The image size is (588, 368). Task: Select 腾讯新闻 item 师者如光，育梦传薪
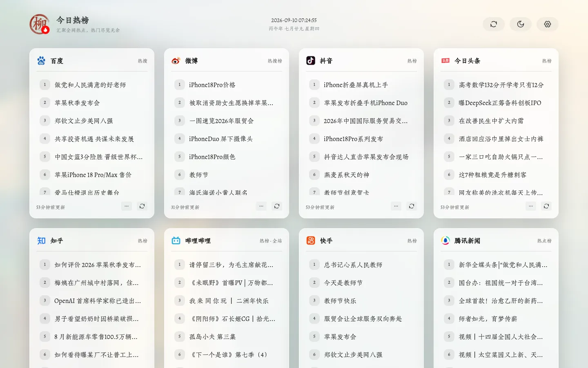(488, 319)
